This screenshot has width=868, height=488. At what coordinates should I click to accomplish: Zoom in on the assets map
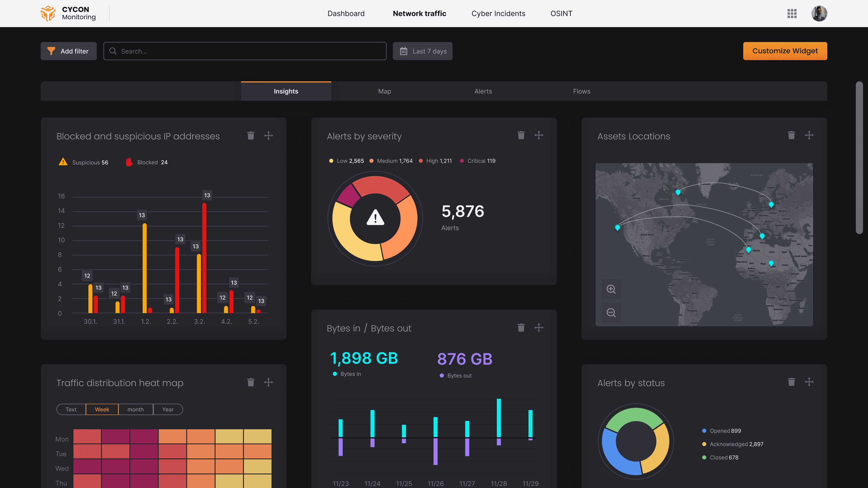click(x=611, y=289)
